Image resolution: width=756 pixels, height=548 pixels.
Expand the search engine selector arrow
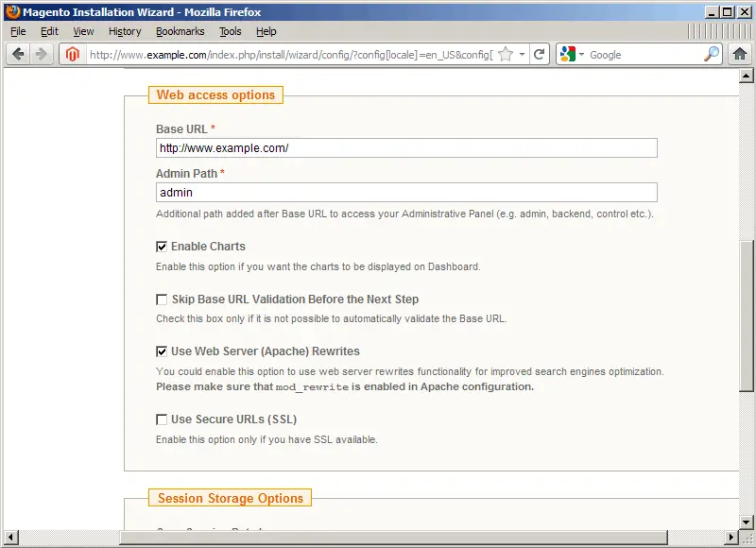click(x=581, y=55)
